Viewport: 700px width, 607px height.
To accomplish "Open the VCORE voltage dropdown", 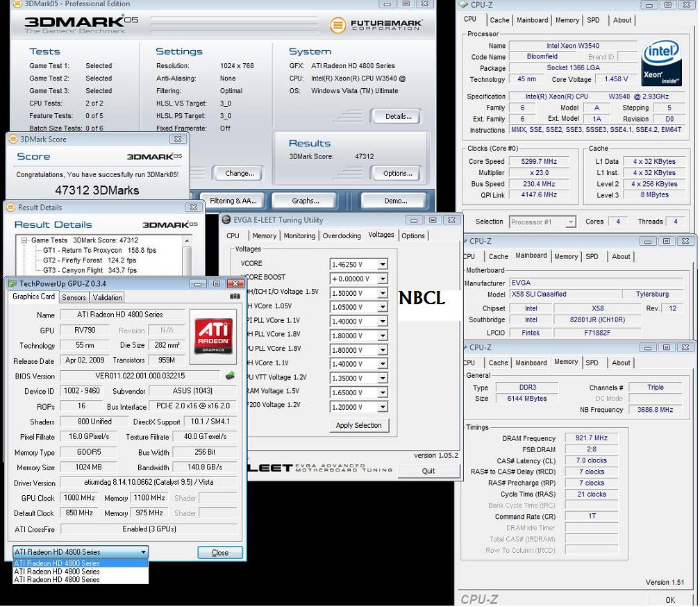I will point(383,265).
